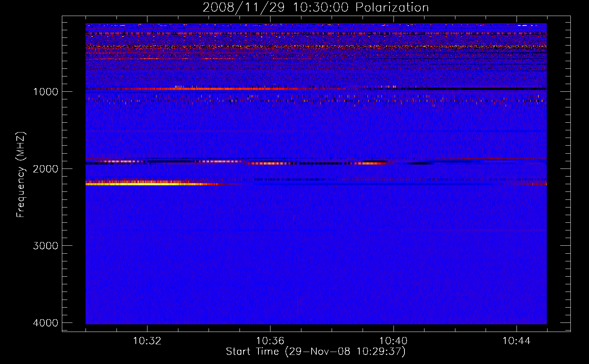The height and width of the screenshot is (364, 589).
Task: Click the 10:32 time tick label
Action: click(x=147, y=341)
